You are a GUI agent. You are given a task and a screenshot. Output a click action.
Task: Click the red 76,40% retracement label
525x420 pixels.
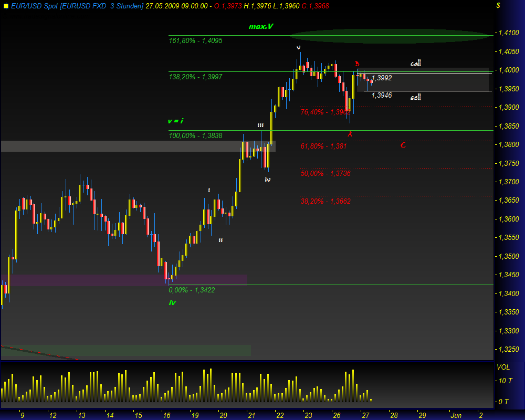click(325, 112)
